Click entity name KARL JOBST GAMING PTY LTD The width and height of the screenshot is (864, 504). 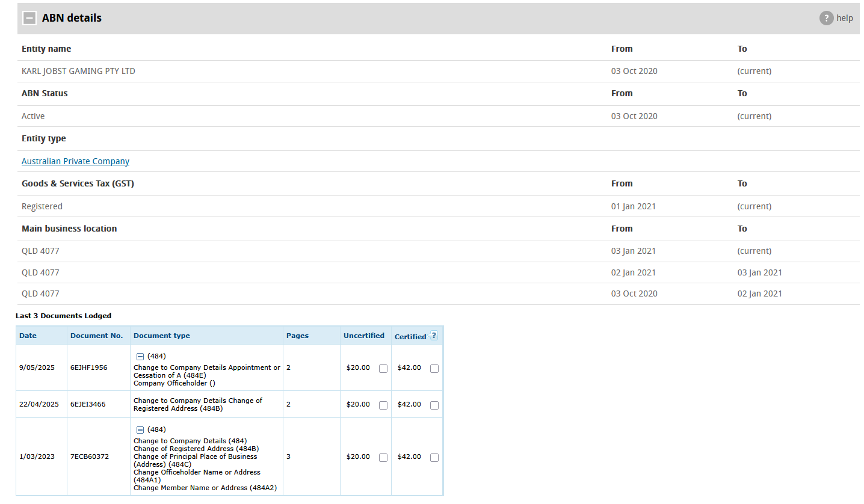point(78,71)
